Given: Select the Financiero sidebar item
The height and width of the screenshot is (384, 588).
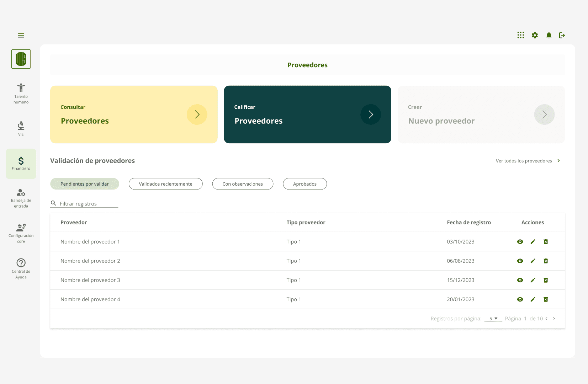Looking at the screenshot, I should [x=21, y=164].
